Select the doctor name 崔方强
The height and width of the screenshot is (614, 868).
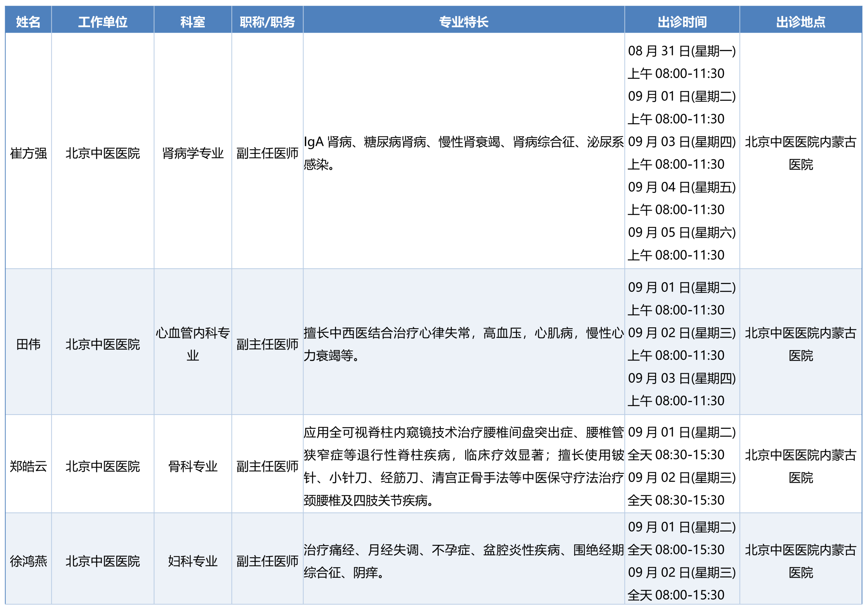click(x=28, y=153)
